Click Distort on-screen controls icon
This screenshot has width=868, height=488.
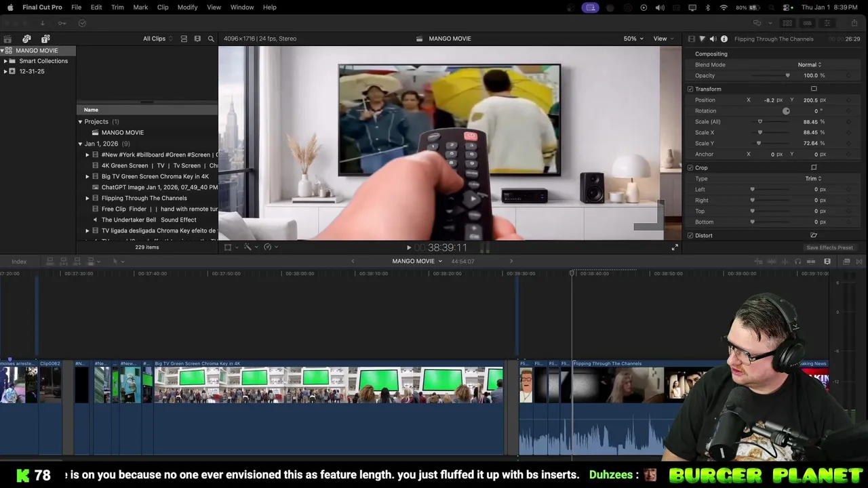pos(814,235)
